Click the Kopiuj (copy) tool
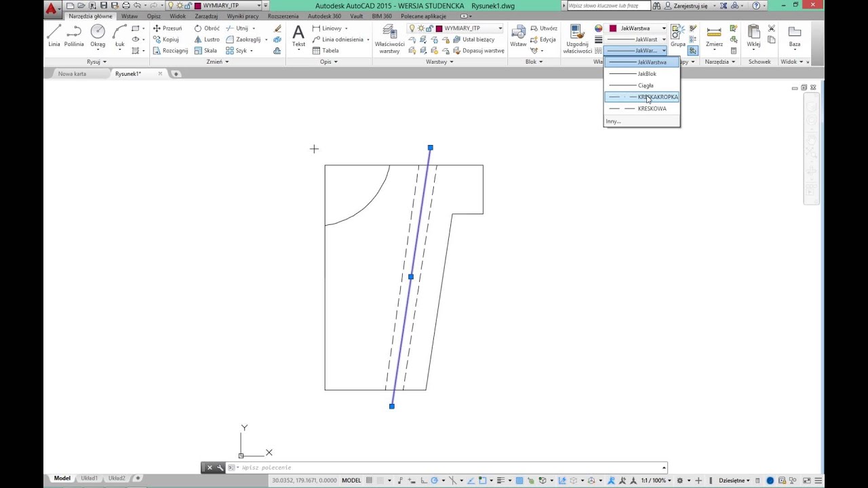Viewport: 868px width, 488px height. click(x=166, y=39)
